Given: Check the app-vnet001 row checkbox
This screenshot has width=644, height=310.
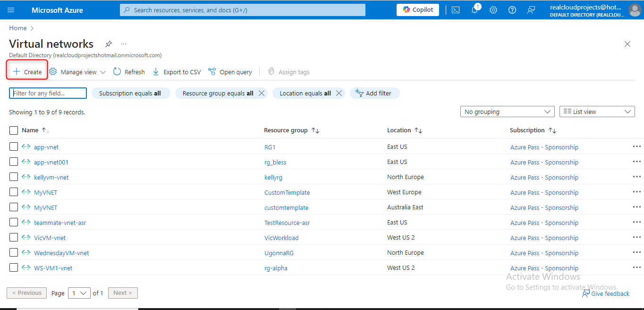Looking at the screenshot, I should click(x=14, y=162).
